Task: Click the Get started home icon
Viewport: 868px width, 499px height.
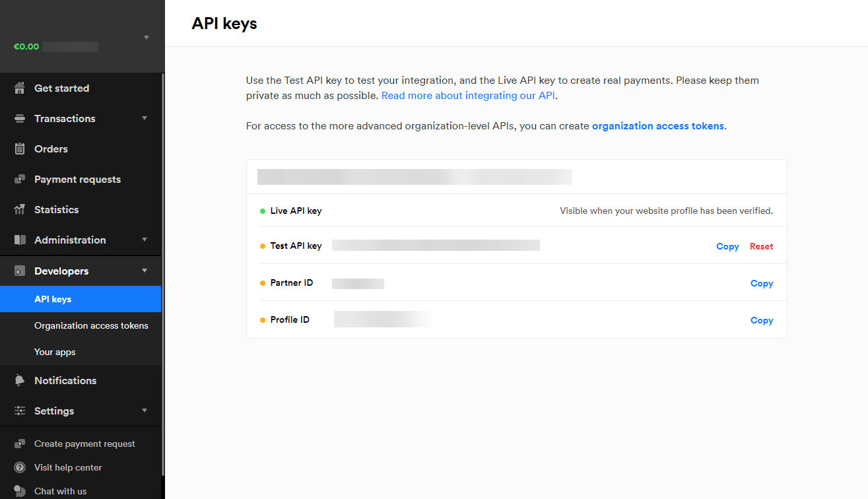Action: pyautogui.click(x=20, y=88)
